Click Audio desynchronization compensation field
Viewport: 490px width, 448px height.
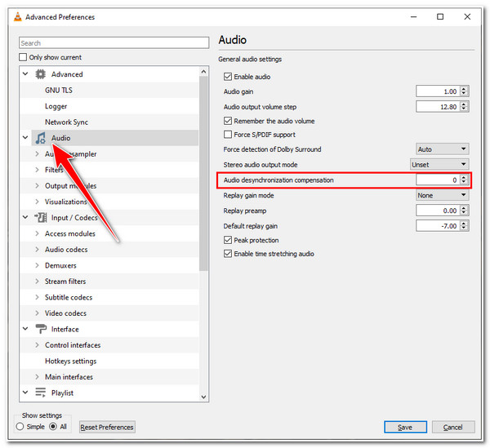coord(438,180)
